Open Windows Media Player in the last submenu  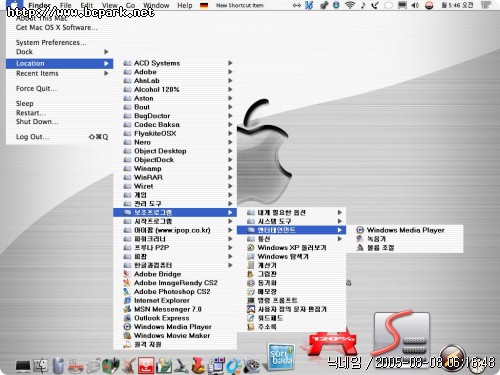point(405,230)
